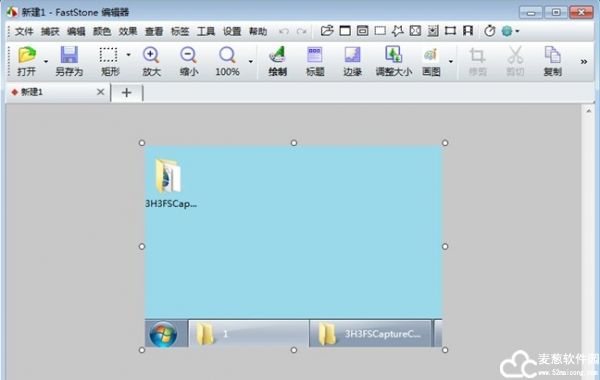Click the capture timer/delay icon in the top toolbar
The image size is (600, 380).
click(x=489, y=31)
